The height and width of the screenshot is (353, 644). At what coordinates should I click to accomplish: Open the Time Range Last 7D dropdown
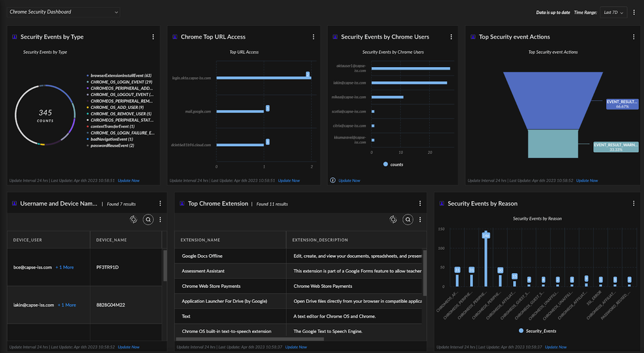[x=613, y=12]
